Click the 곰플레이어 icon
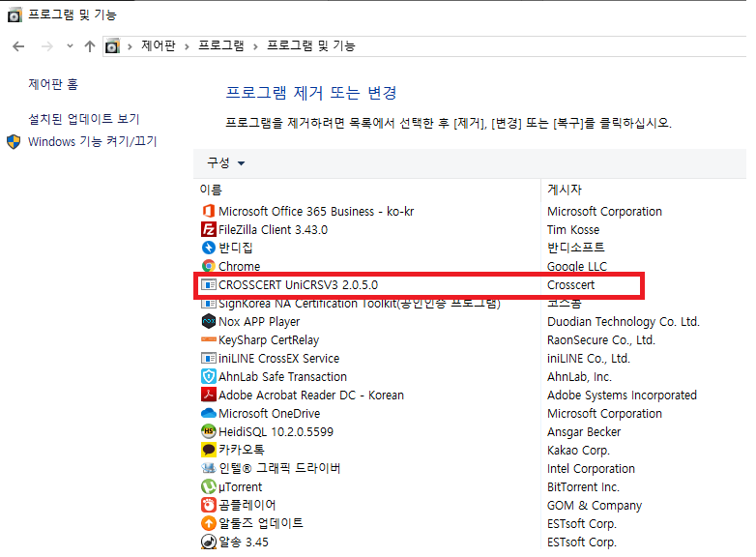Image resolution: width=756 pixels, height=557 pixels. [208, 505]
